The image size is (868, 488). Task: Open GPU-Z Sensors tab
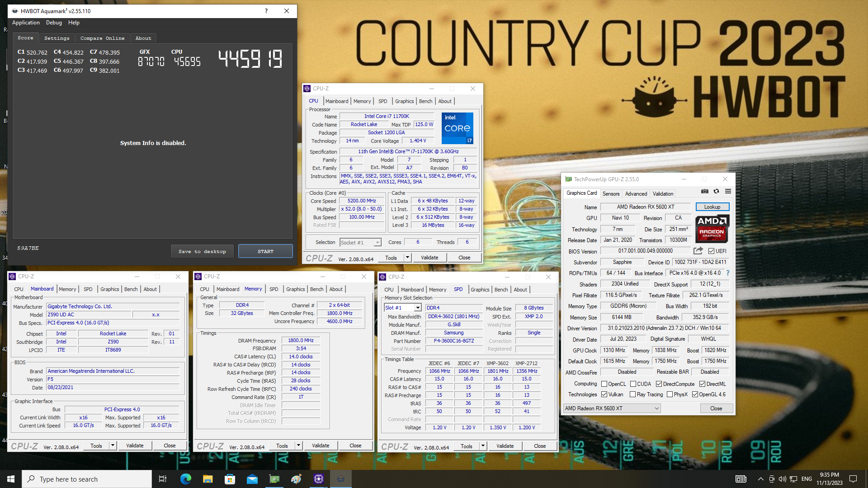(x=611, y=193)
